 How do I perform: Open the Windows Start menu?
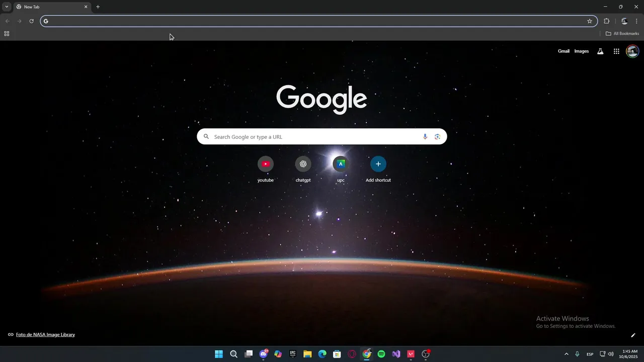click(x=219, y=354)
